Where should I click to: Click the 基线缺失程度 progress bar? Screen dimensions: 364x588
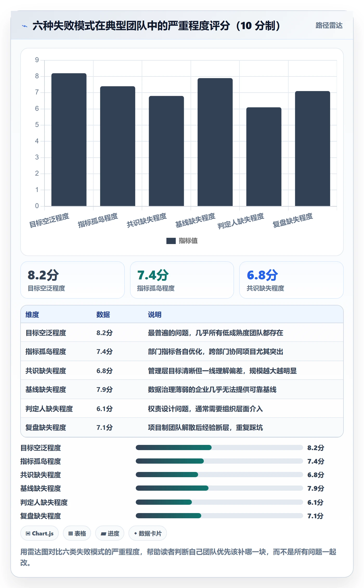219,488
